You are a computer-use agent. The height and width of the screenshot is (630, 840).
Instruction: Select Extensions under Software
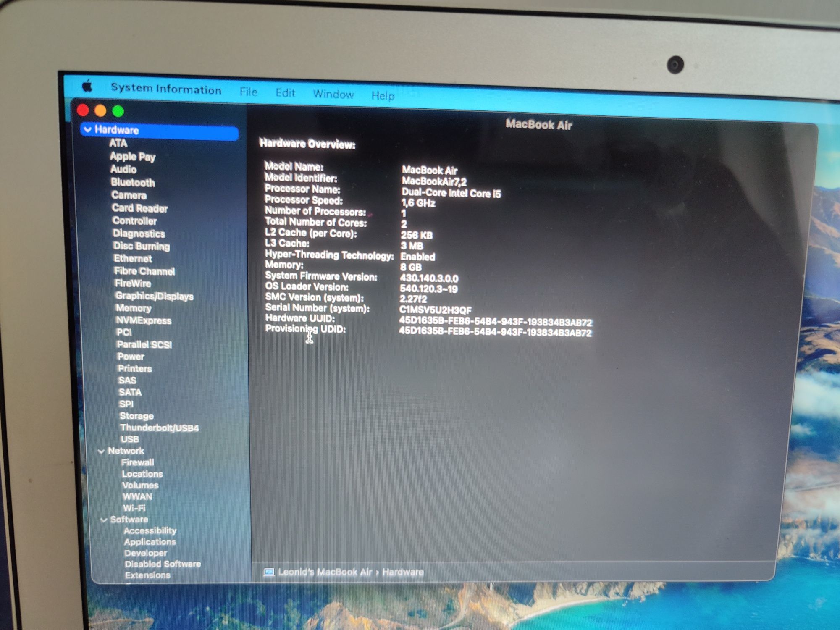pos(148,575)
